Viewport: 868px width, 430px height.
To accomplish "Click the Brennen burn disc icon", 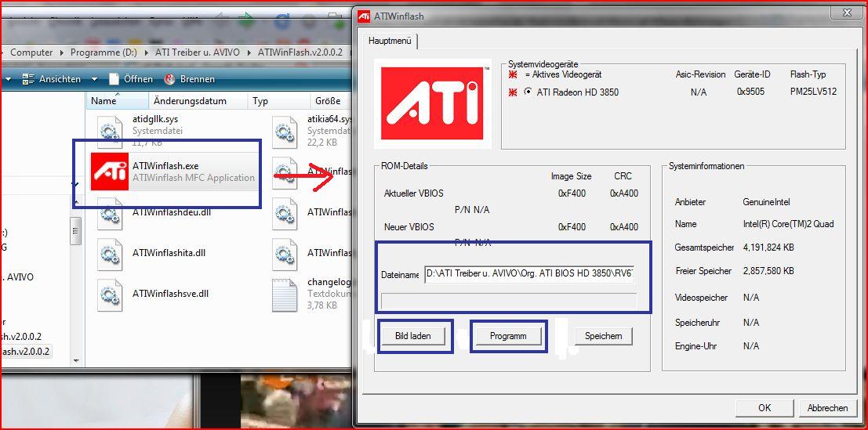I will 170,79.
